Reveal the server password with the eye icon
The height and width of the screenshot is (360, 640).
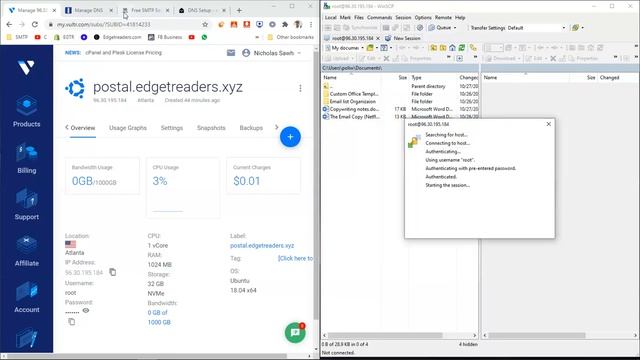(86, 310)
